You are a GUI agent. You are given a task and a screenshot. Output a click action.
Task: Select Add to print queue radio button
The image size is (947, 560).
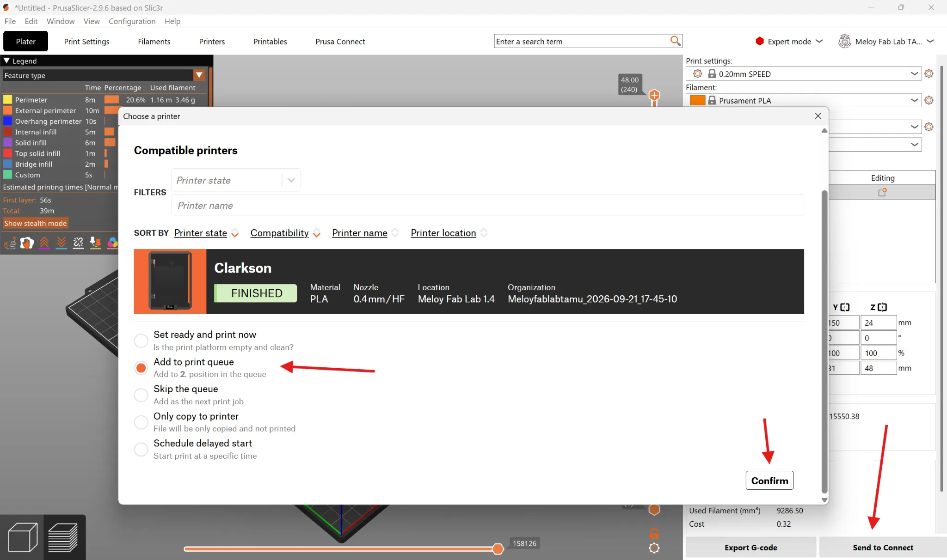pos(141,368)
